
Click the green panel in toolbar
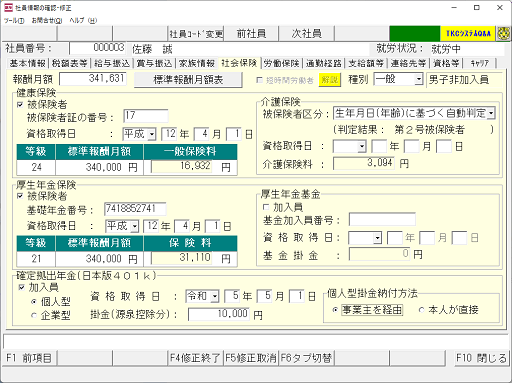click(x=415, y=34)
